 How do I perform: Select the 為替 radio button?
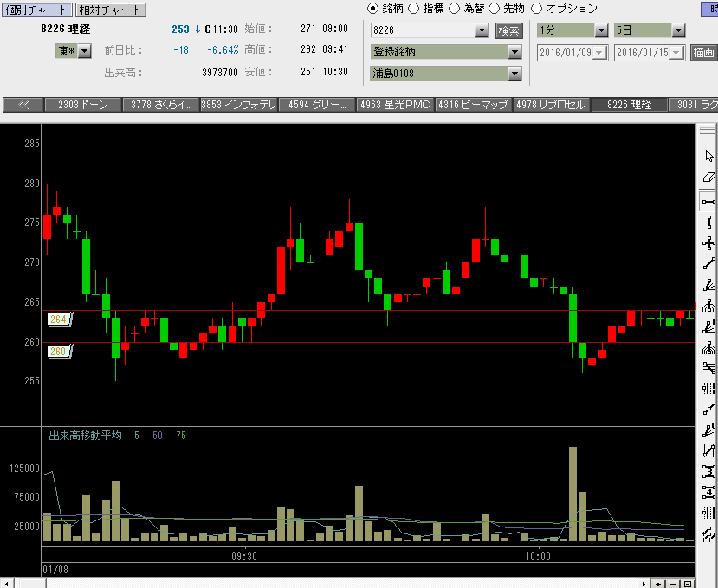454,9
